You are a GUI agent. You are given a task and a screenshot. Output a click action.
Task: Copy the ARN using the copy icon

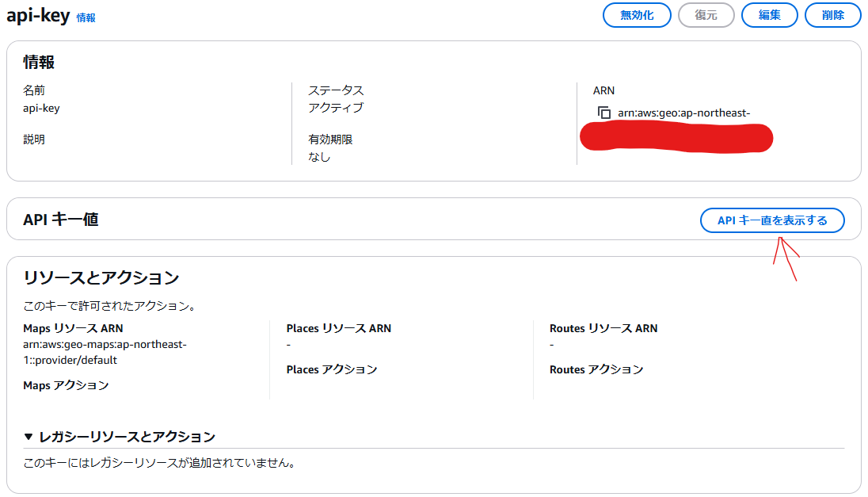(x=604, y=113)
